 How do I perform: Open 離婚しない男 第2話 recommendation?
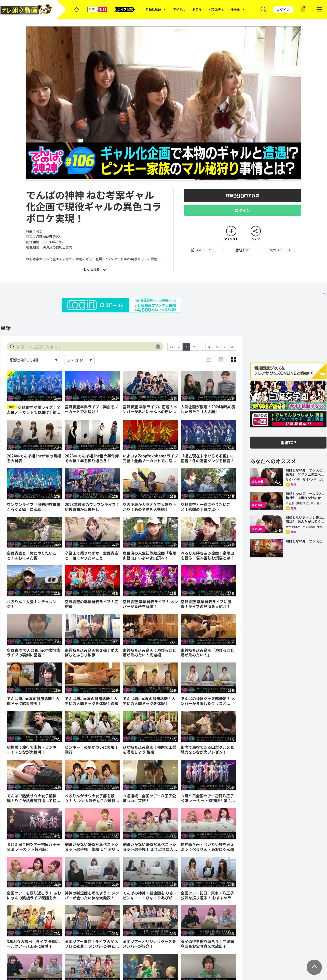(288, 501)
